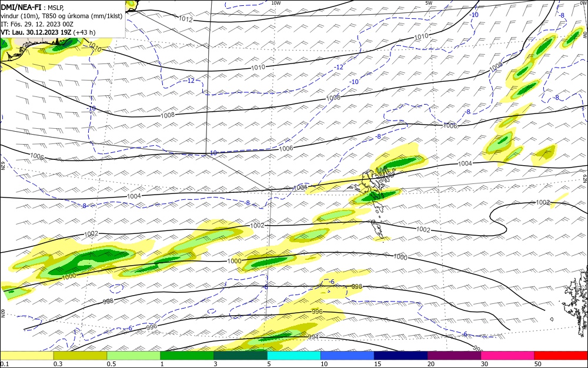This screenshot has width=588, height=368.
Task: Click the "10W" longitude label
Action: [276, 3]
